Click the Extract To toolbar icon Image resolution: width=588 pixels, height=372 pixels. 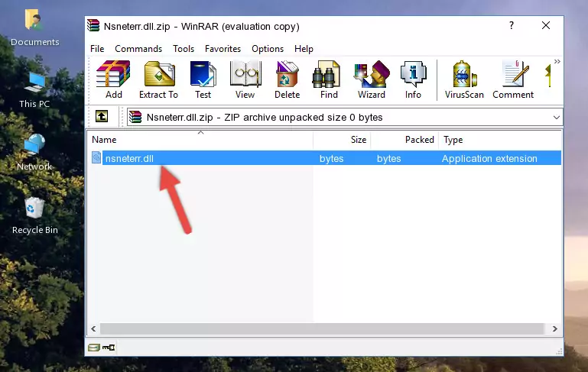click(x=158, y=79)
